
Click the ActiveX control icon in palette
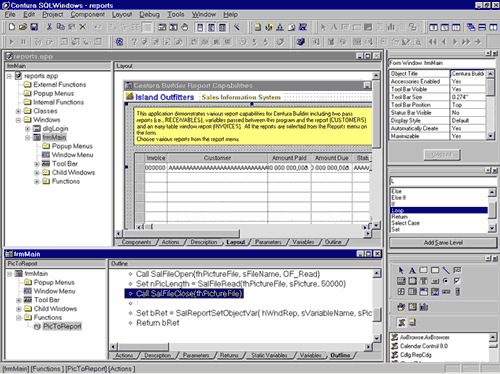point(401,322)
